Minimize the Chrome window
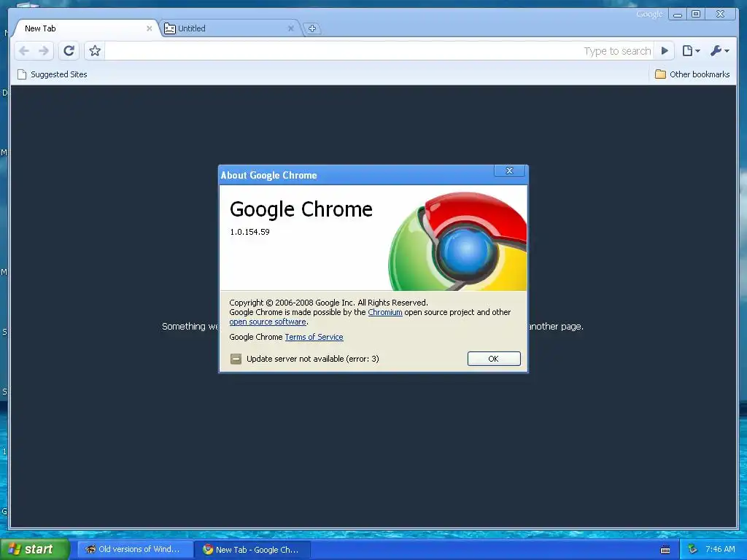The image size is (747, 560). tap(678, 15)
